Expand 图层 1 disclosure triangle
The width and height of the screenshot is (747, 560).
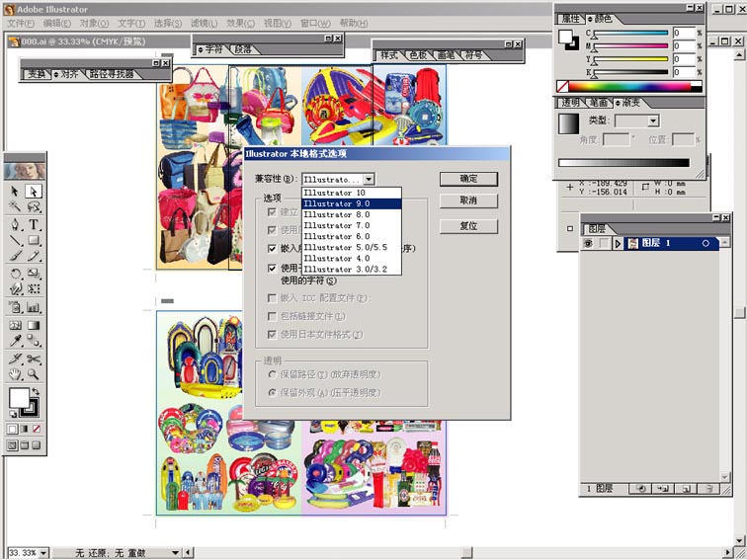tap(618, 243)
